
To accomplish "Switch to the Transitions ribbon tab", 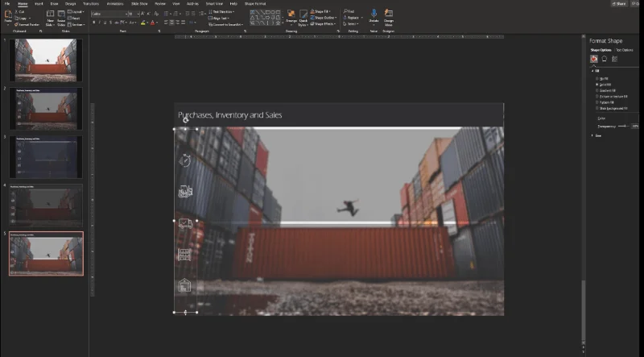I will (x=91, y=4).
